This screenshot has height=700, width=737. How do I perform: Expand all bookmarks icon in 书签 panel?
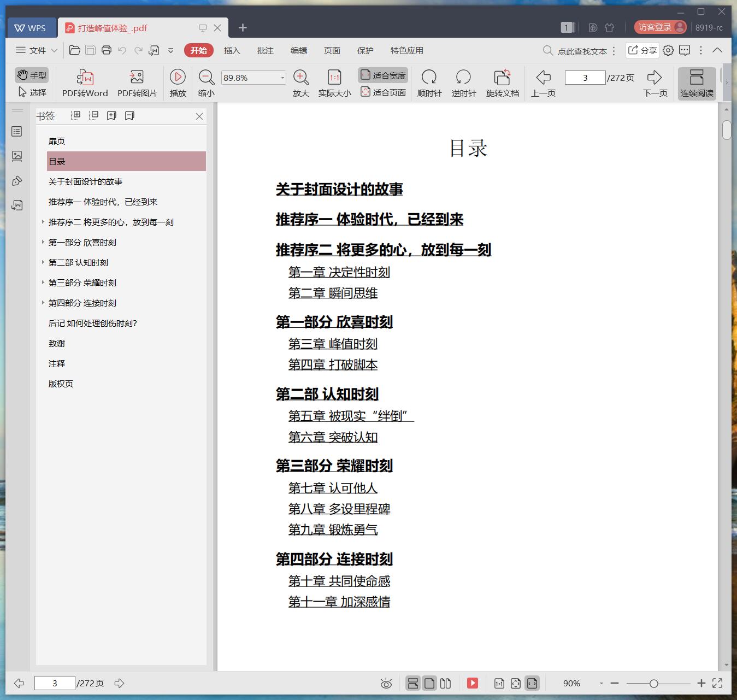coord(76,115)
